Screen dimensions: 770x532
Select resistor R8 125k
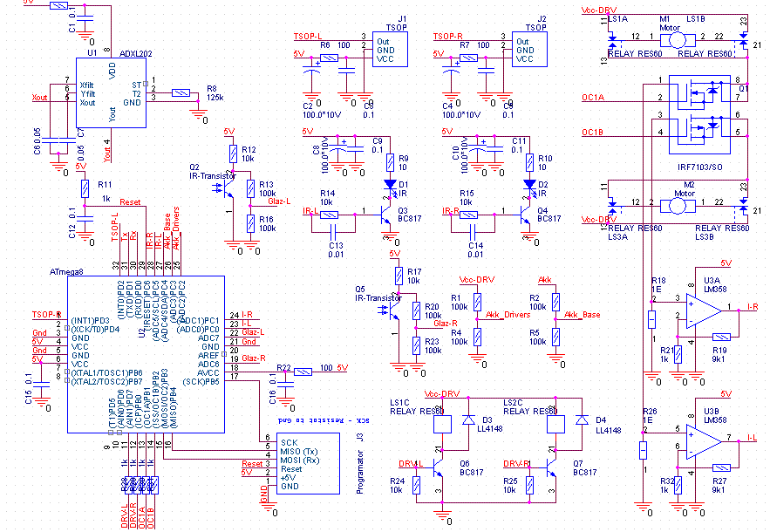tap(181, 92)
